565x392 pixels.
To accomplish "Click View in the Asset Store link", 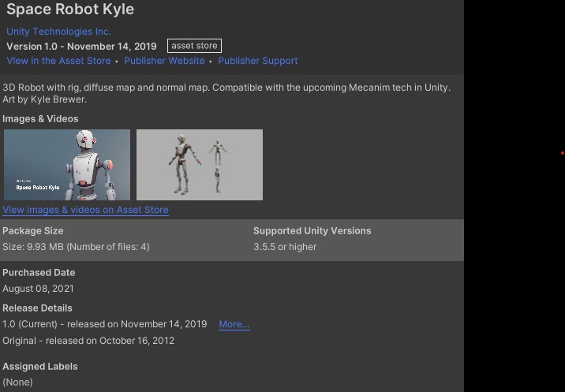I will pyautogui.click(x=58, y=61).
